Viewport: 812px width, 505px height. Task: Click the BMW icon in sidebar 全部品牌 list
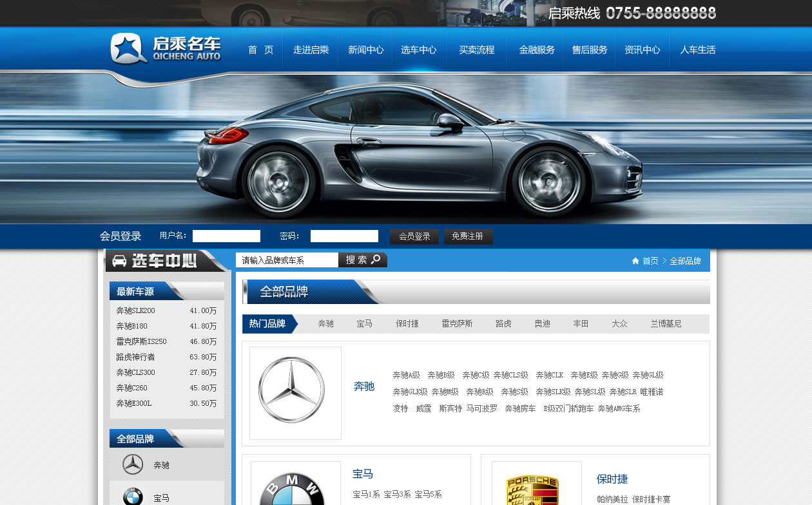click(133, 496)
